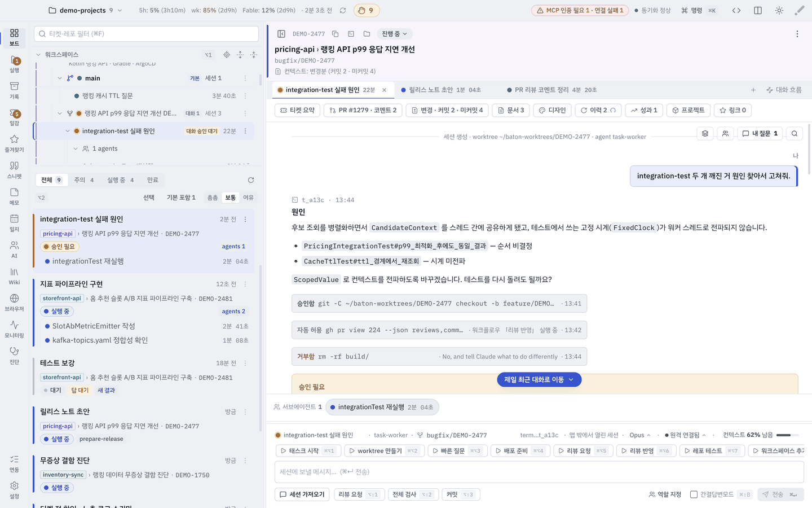Click the 세션에 보낼 메시지 input box

539,472
